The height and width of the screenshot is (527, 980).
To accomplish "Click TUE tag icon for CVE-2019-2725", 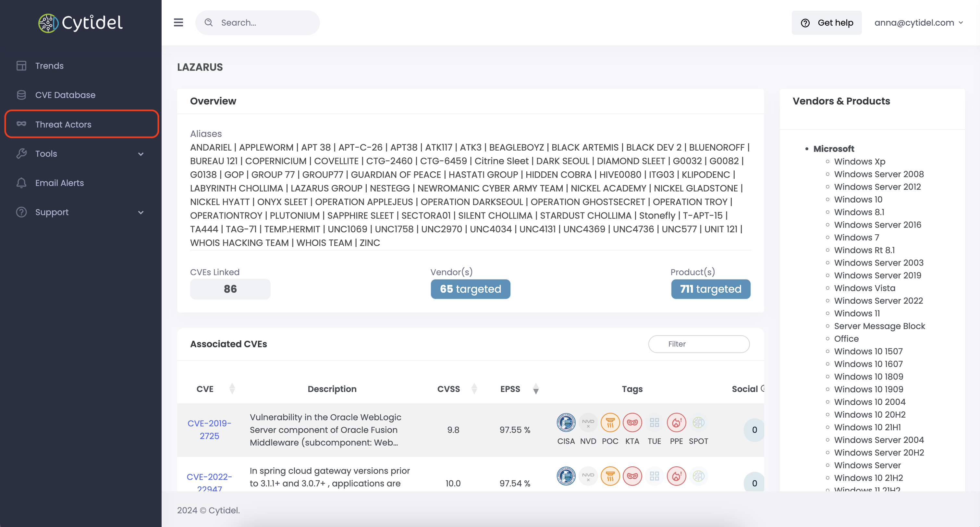I will (x=654, y=423).
